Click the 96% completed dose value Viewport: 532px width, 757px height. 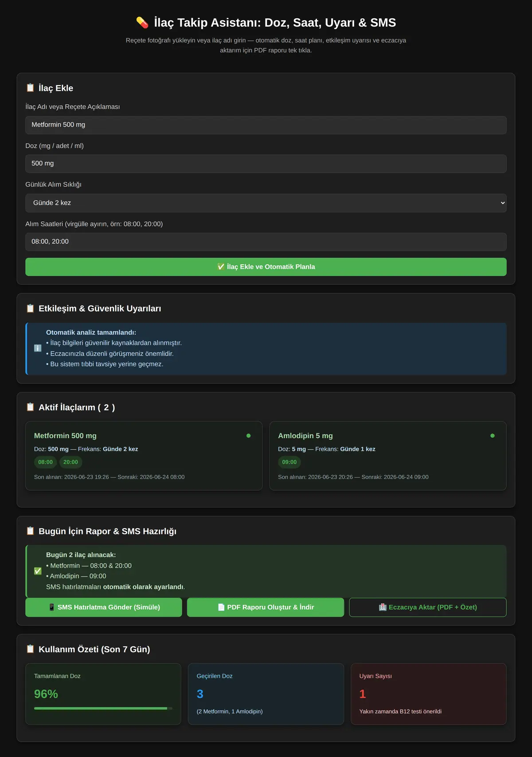tap(46, 694)
